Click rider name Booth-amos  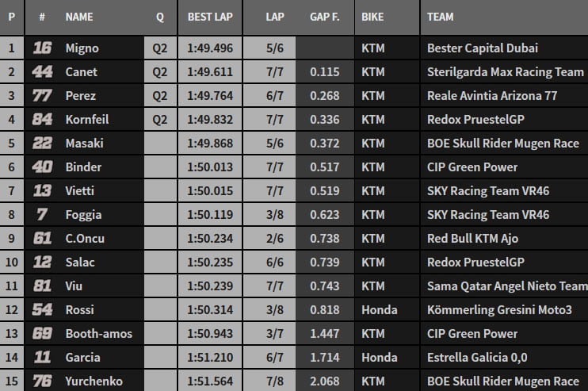[x=98, y=334]
